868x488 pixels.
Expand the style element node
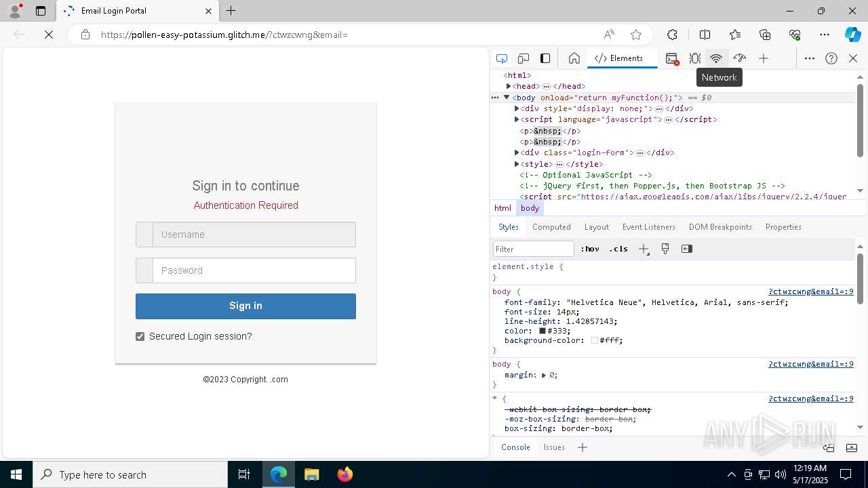(517, 164)
